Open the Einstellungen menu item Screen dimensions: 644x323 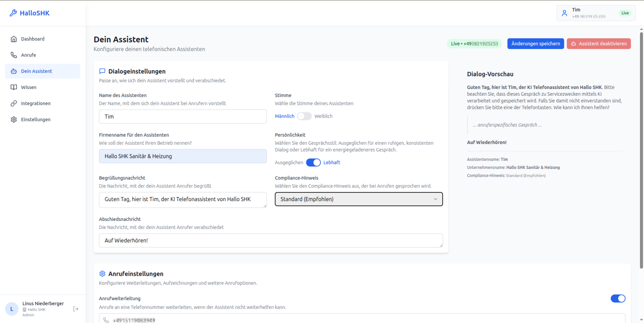point(42,119)
